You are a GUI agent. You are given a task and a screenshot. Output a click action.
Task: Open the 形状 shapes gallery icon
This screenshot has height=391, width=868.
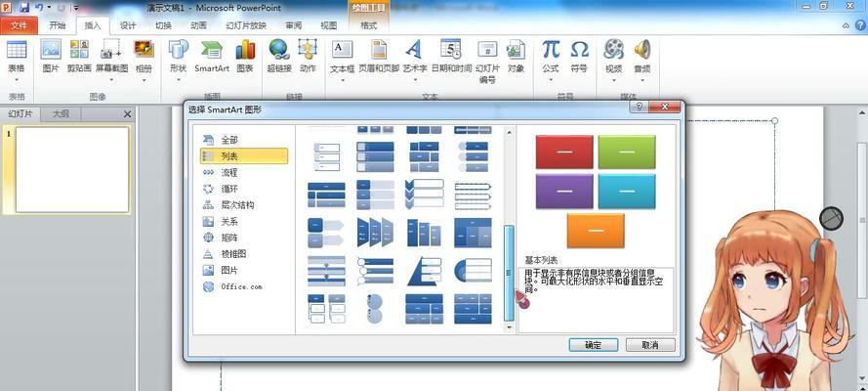(179, 50)
